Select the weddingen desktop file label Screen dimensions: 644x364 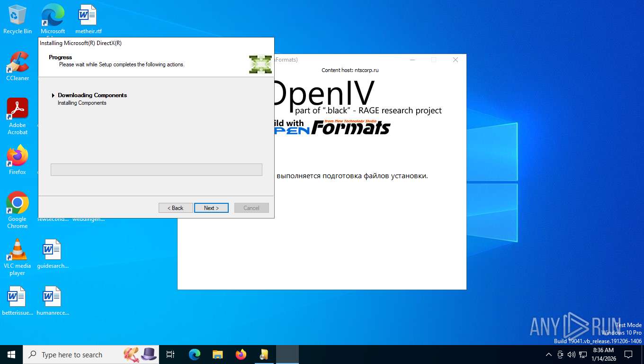pyautogui.click(x=89, y=219)
